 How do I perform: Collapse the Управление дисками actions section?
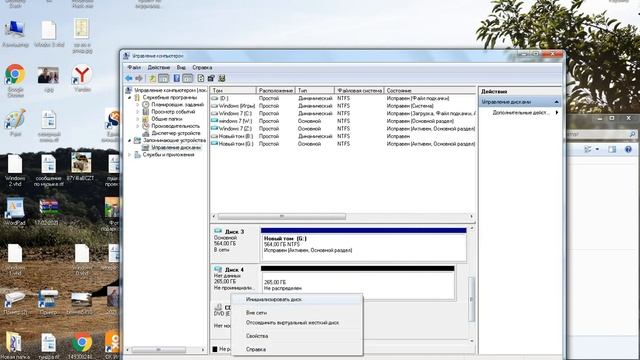coord(556,102)
